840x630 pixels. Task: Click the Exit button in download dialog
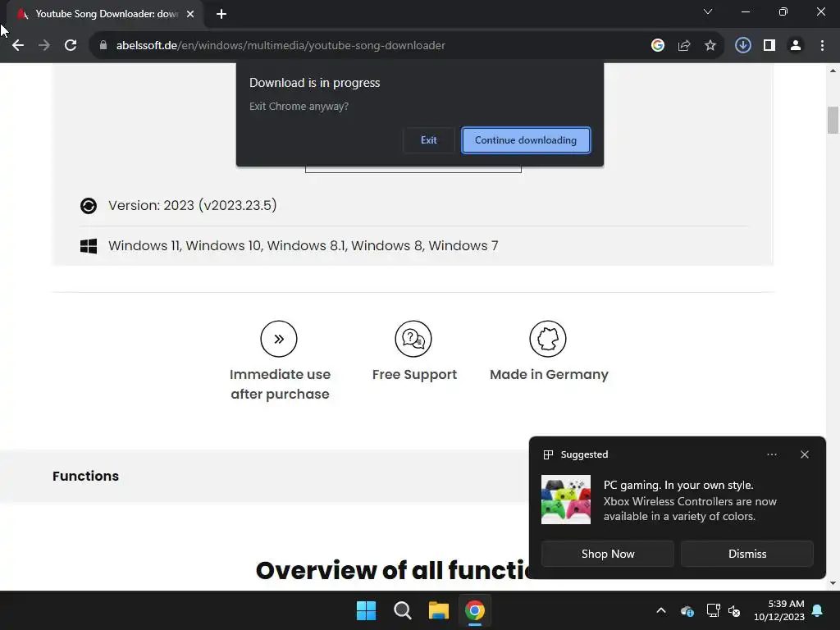coord(428,140)
